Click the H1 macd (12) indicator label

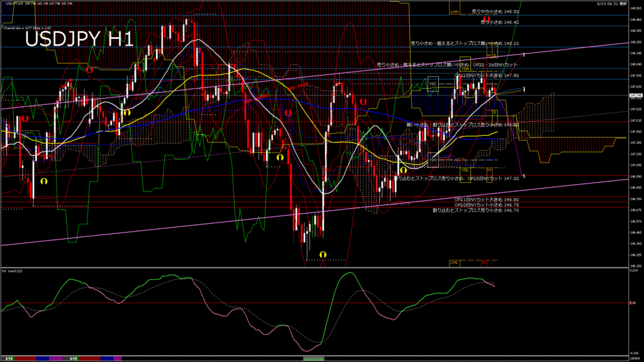[13, 271]
